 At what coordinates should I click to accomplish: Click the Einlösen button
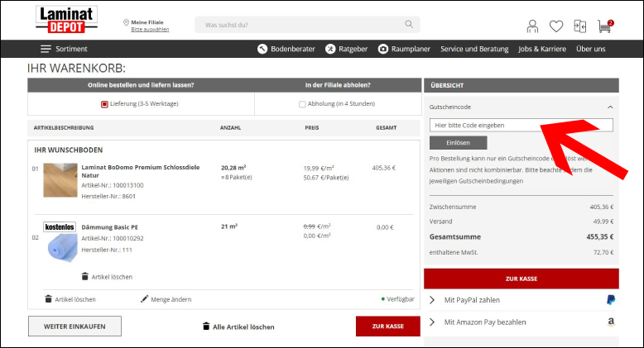459,143
